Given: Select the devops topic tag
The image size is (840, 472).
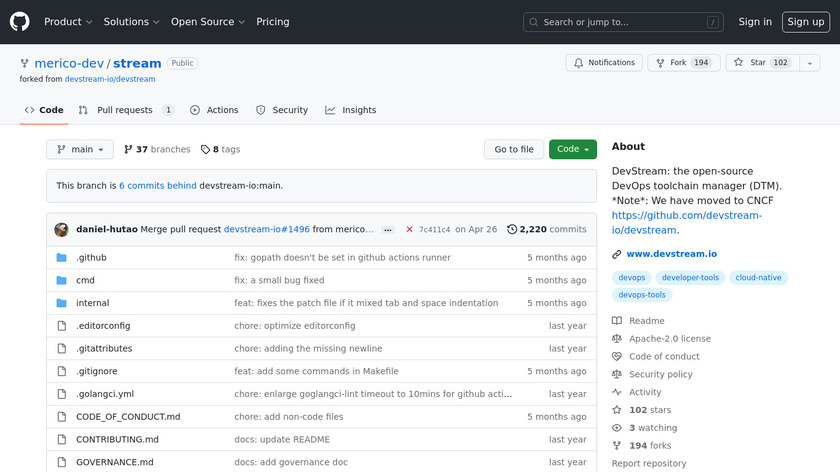Looking at the screenshot, I should (x=632, y=278).
